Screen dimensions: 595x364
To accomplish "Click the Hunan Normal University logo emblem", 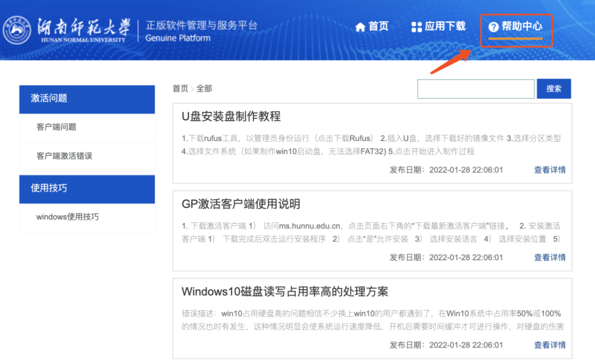I will pyautogui.click(x=17, y=30).
